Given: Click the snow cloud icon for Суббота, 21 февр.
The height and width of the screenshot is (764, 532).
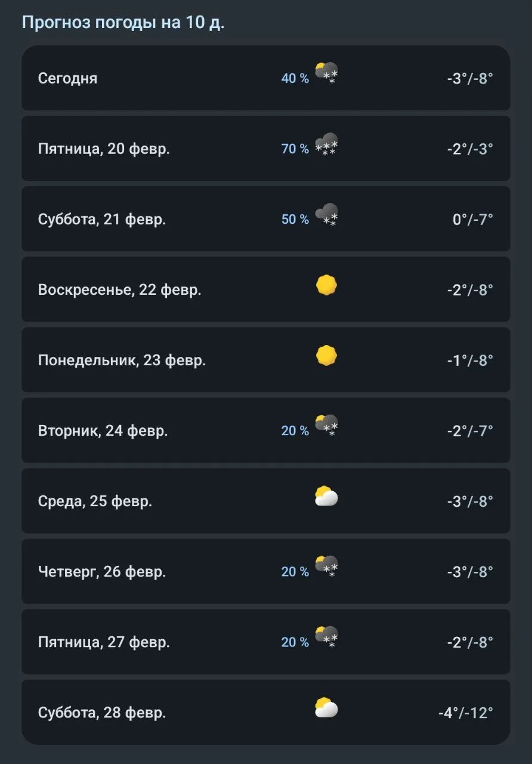Looking at the screenshot, I should 326,214.
